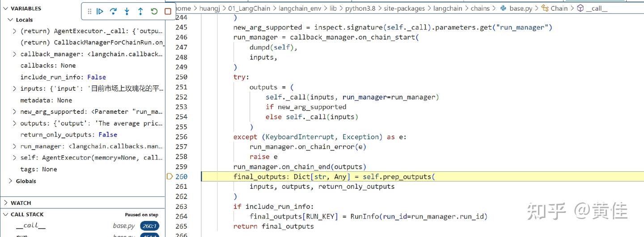Expand the outputs variable

pos(15,123)
